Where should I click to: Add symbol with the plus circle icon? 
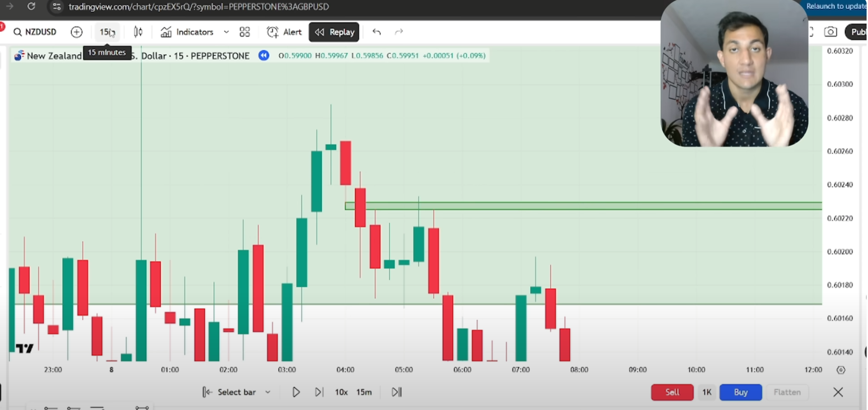[77, 32]
